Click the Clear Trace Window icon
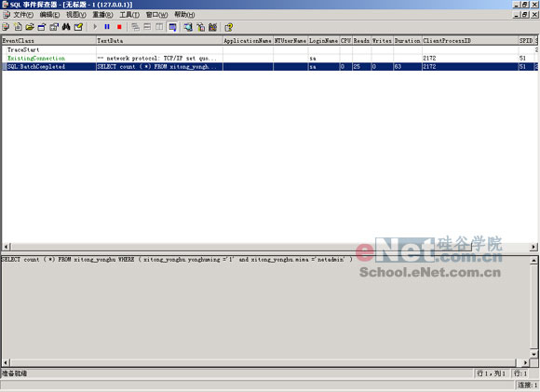540x392 pixels. tap(78, 27)
